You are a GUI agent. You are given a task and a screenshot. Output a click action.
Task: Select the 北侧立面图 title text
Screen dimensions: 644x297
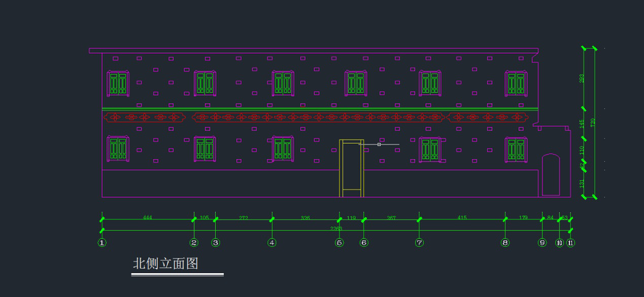pos(165,264)
